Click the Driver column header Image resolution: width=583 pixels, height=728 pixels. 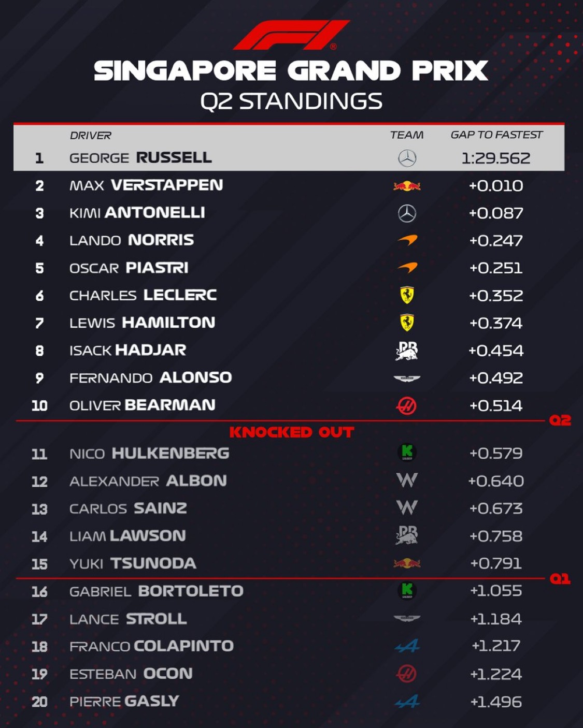[x=90, y=136]
